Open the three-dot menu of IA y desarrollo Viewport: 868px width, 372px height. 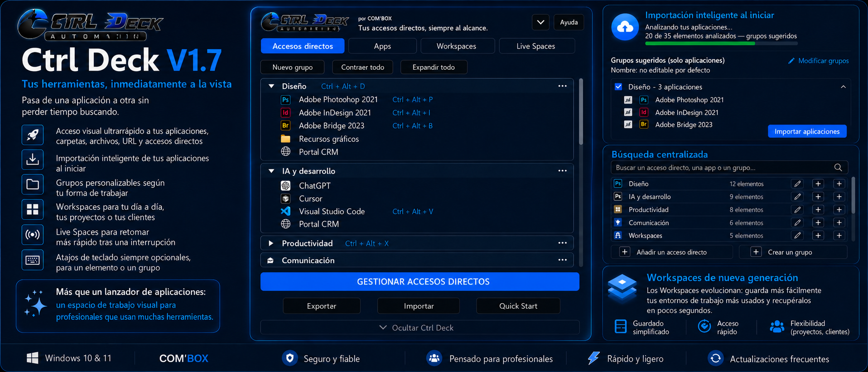coord(563,171)
